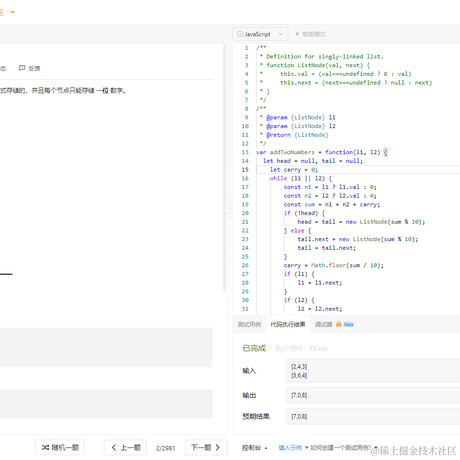Screen dimensions: 460x460
Task: Click the 输出 output value box
Action: coord(373,395)
